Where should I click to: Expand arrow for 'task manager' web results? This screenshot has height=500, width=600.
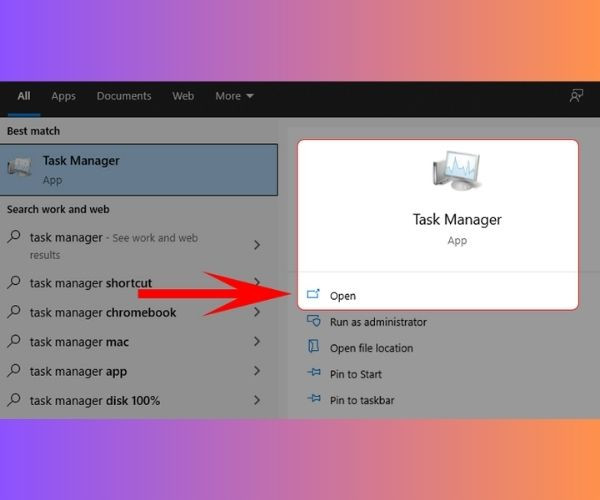click(257, 245)
